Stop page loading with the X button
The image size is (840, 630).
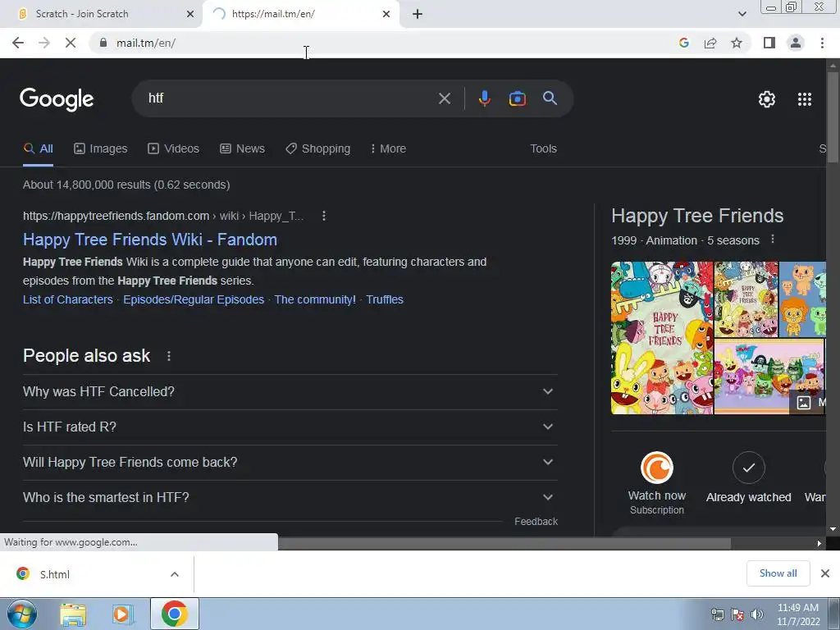71,43
